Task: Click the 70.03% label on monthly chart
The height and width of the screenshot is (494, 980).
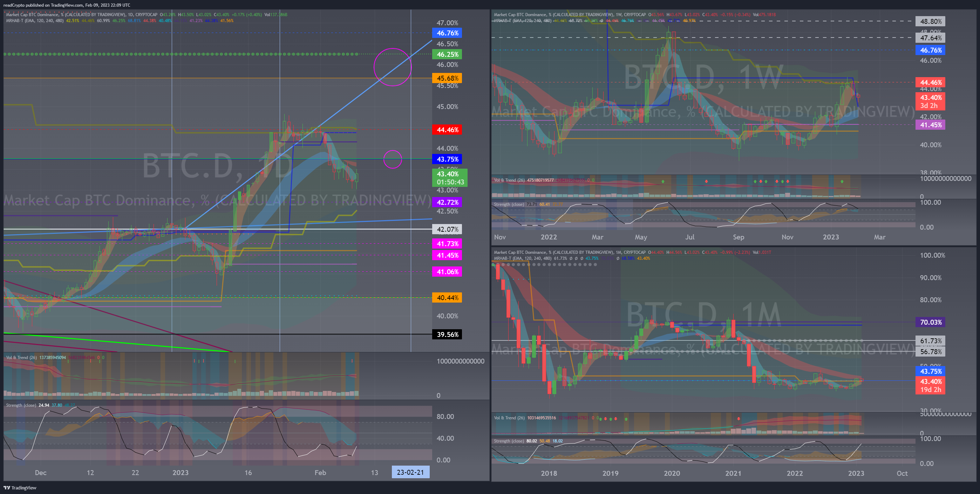Action: pos(930,322)
